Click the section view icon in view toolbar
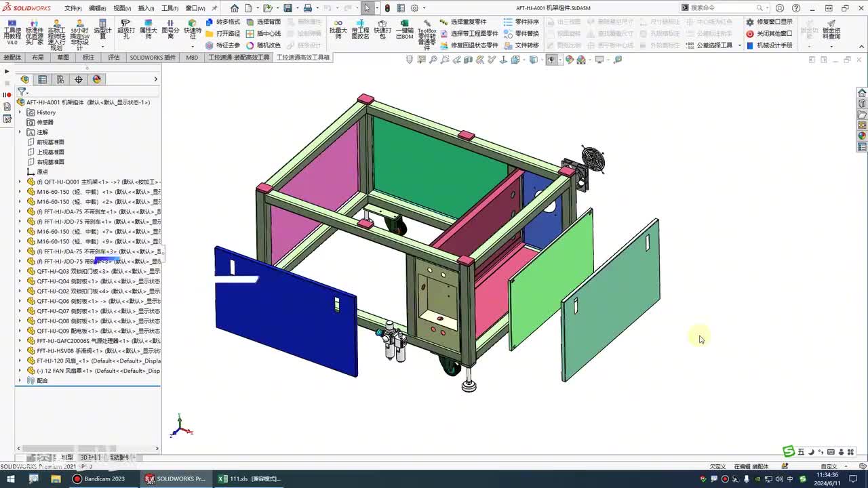Screen dimensions: 868x488 [468, 60]
